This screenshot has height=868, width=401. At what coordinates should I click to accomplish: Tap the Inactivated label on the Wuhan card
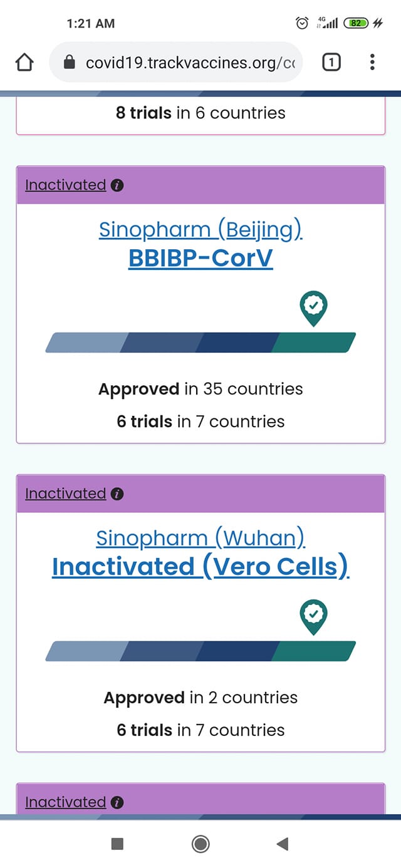point(65,494)
